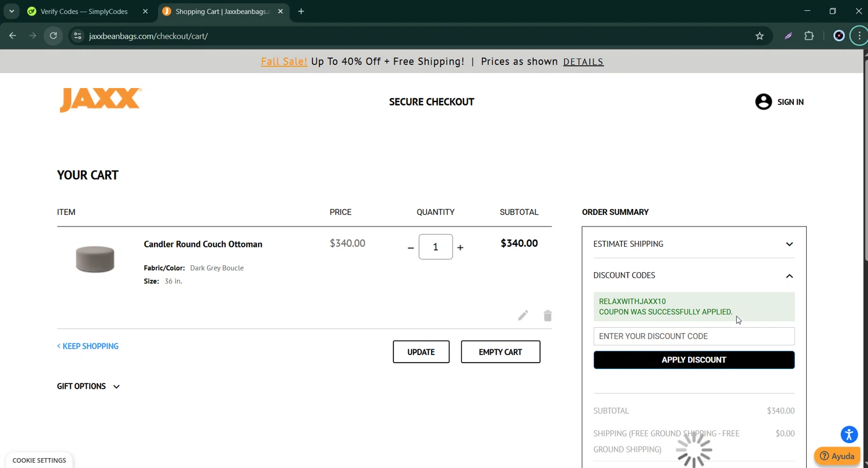Click the purple feather extension icon
The width and height of the screenshot is (868, 468).
coord(788,36)
